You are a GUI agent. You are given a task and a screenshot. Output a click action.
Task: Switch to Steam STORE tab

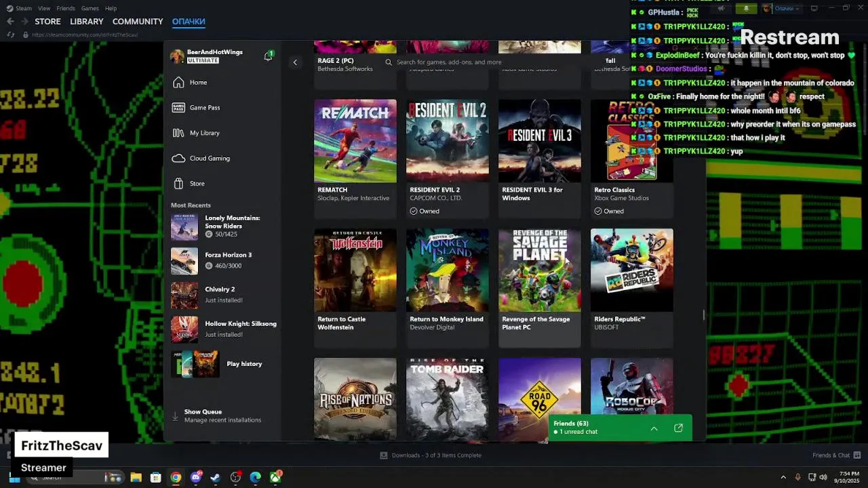point(48,22)
